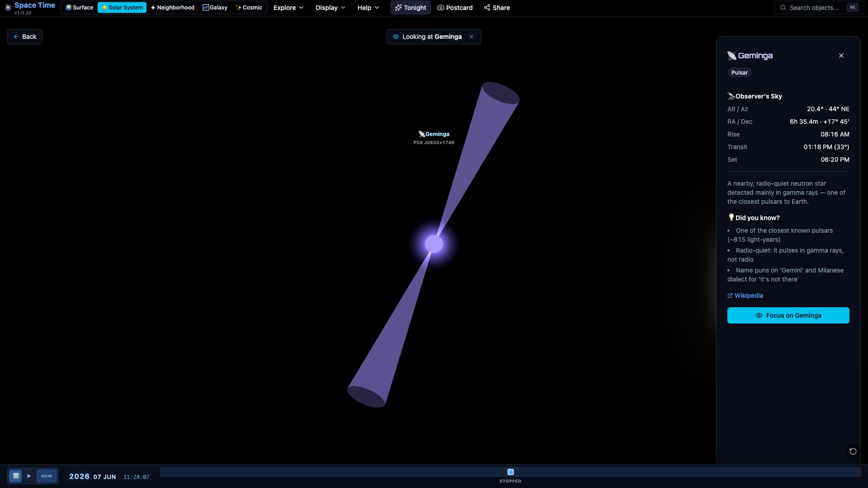Click the Alt / Az value 20.4° · 44° NE
Screen dimensions: 868x488
coord(828,109)
